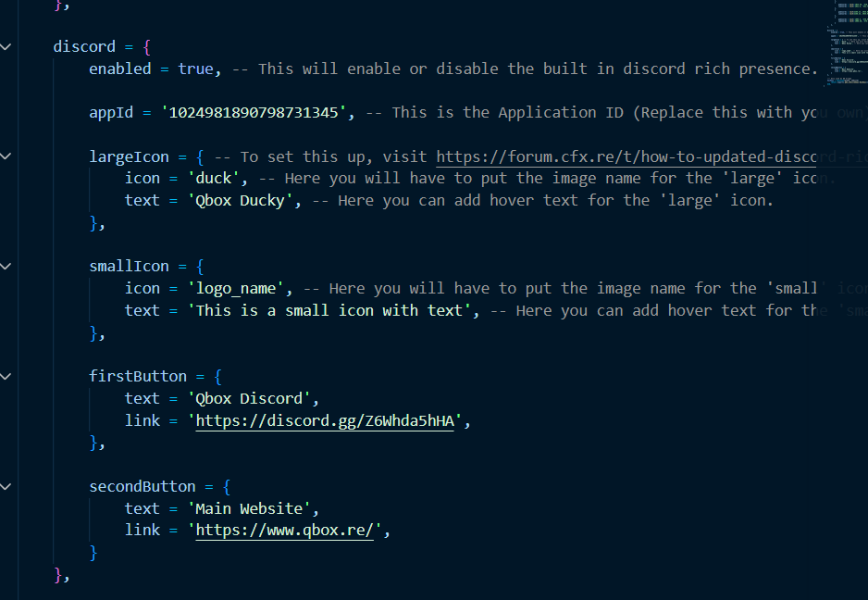Click the hover text 'large' icon comment
This screenshot has height=600, width=868.
click(x=542, y=201)
